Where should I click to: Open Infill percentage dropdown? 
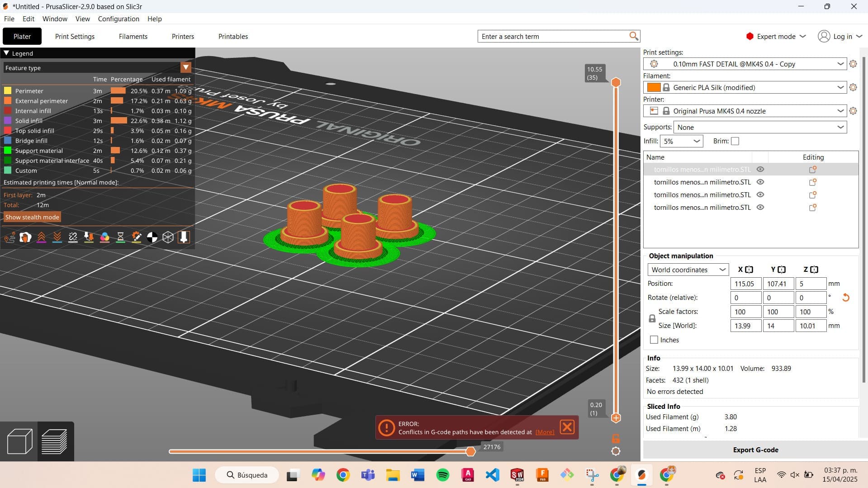(x=681, y=141)
